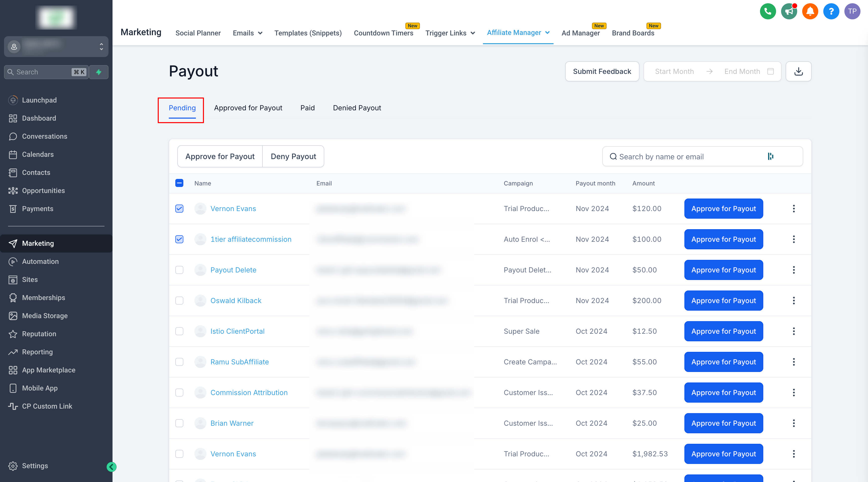Focus the Search by name or email field
Screen dimensions: 868x482
click(x=687, y=157)
